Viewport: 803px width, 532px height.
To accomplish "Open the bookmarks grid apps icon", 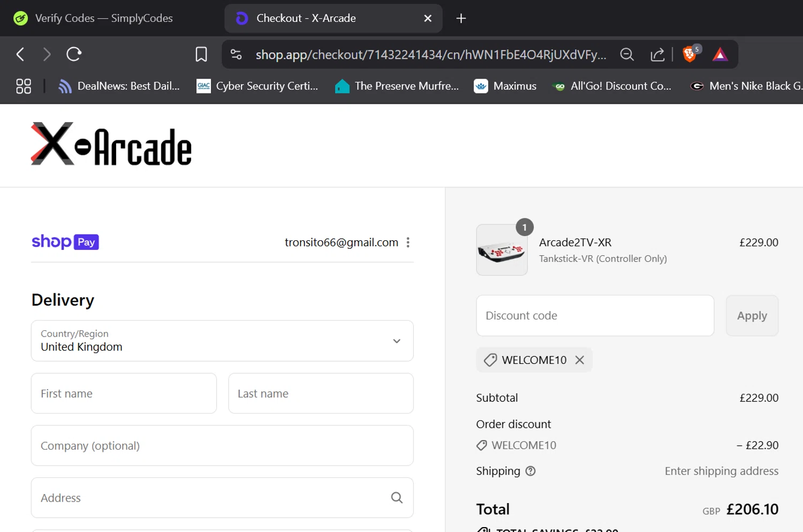I will 24,86.
